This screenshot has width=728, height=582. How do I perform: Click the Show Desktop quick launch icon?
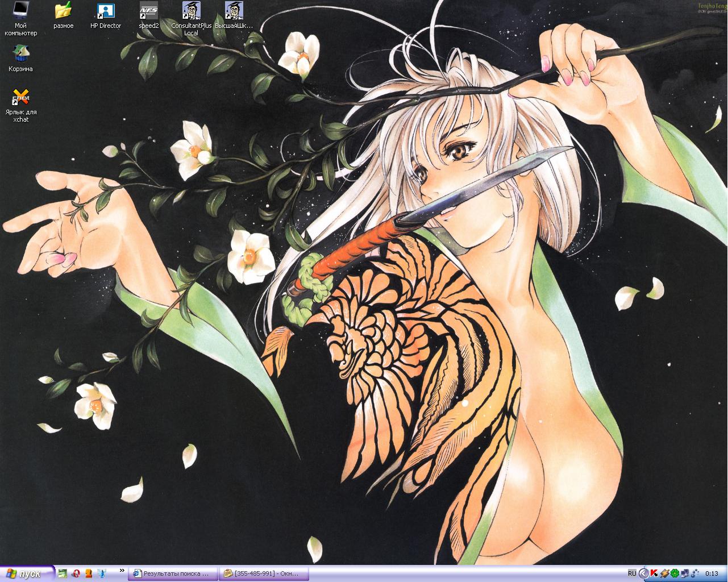click(63, 573)
